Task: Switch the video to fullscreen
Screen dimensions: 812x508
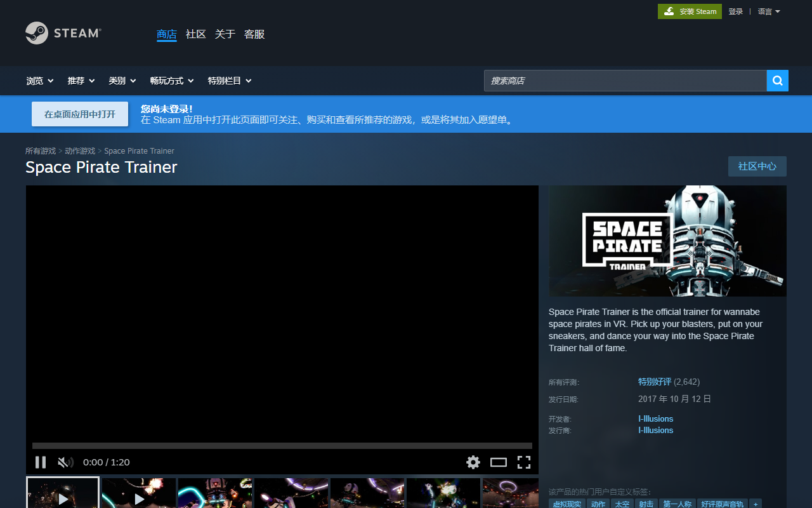Action: (524, 462)
